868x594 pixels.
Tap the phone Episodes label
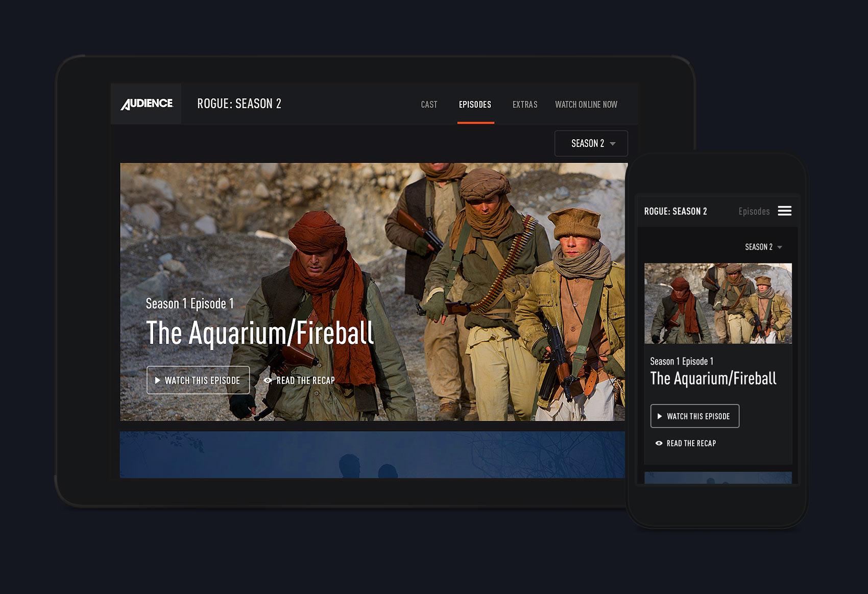[x=754, y=211]
